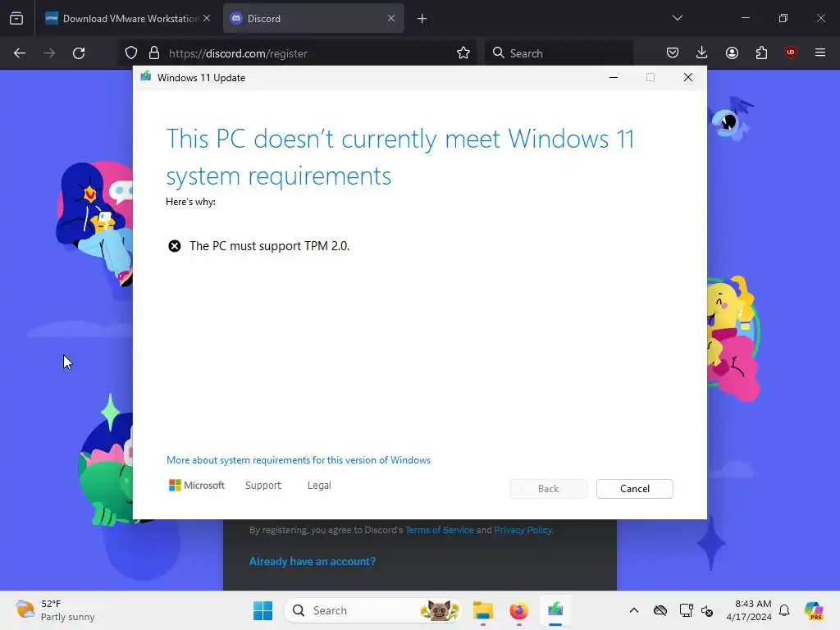The height and width of the screenshot is (630, 840).
Task: Click 'The PC must support TPM 2.0.' text
Action: point(269,246)
